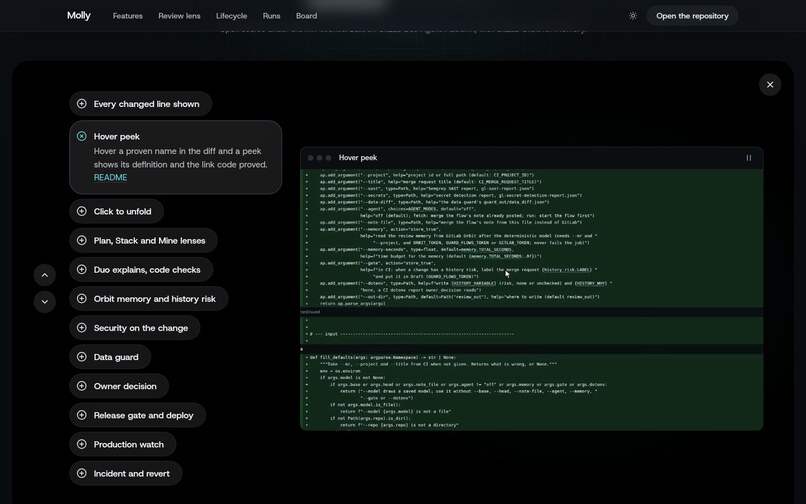The image size is (806, 504).
Task: Click Open the repository button
Action: 692,16
